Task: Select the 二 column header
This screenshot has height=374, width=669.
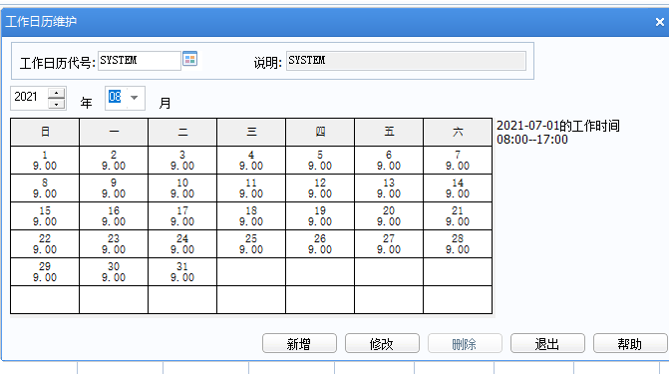Action: pyautogui.click(x=183, y=132)
